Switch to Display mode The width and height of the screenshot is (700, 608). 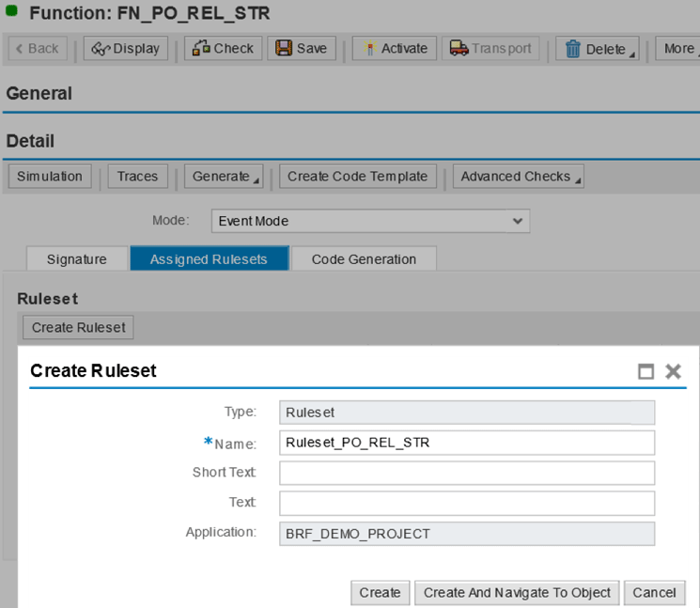point(126,48)
